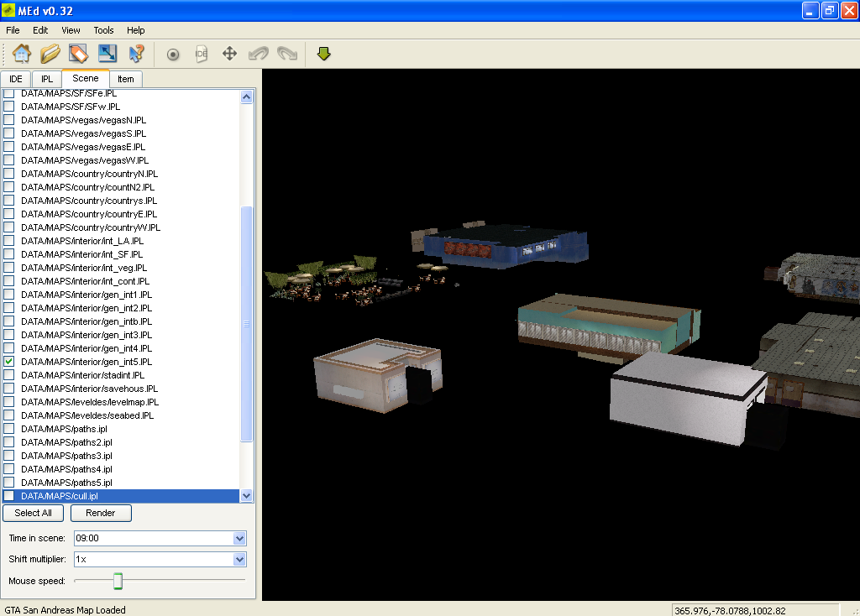Switch to the Item tab
Image resolution: width=860 pixels, height=616 pixels.
click(x=126, y=79)
